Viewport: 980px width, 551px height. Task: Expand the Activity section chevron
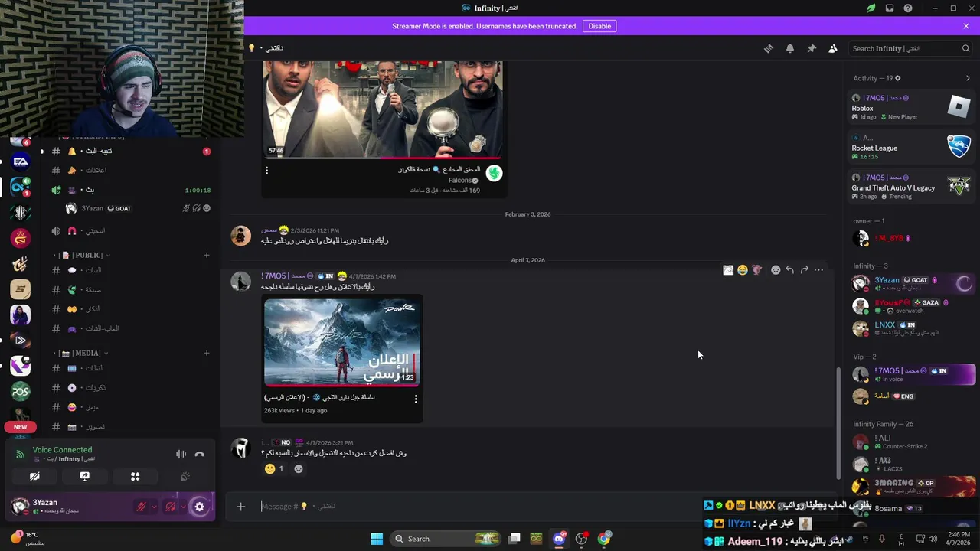tap(968, 78)
